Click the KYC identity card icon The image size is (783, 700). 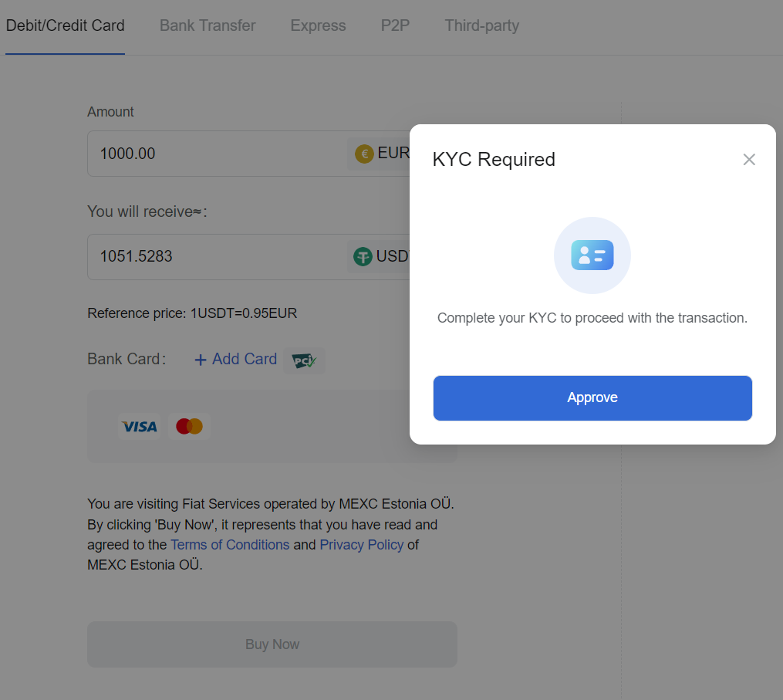tap(592, 255)
